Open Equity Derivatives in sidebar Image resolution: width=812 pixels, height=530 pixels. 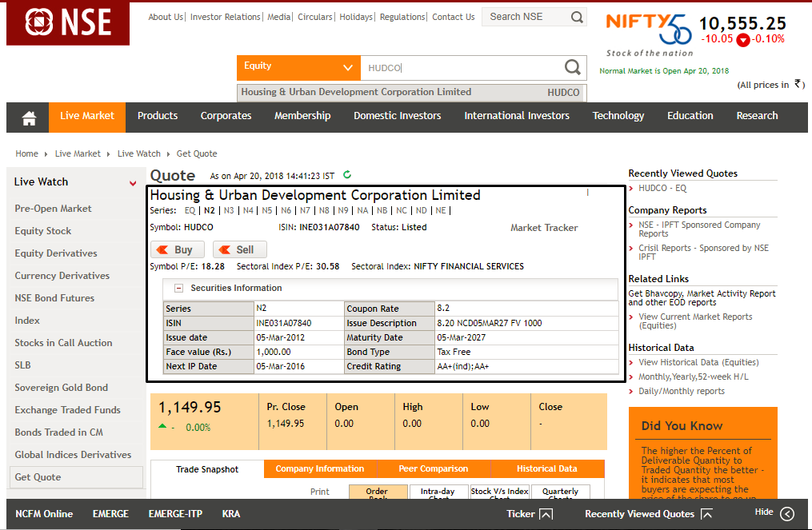click(x=56, y=253)
